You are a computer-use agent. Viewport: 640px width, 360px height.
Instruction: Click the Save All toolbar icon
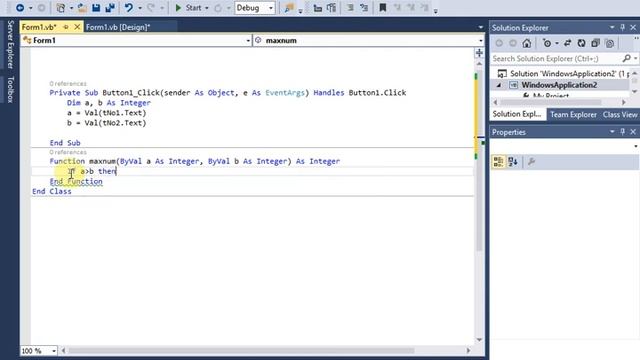coord(110,8)
